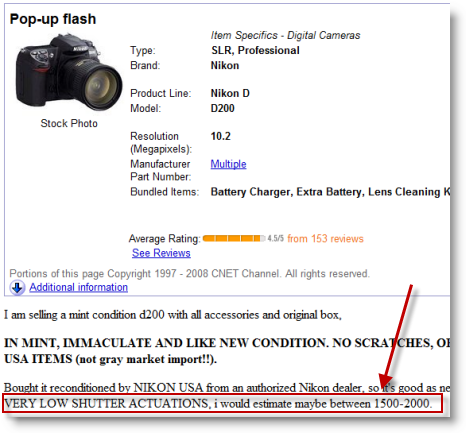Click the 'Stock Photo' caption
Image resolution: width=466 pixels, height=433 pixels.
pos(69,123)
